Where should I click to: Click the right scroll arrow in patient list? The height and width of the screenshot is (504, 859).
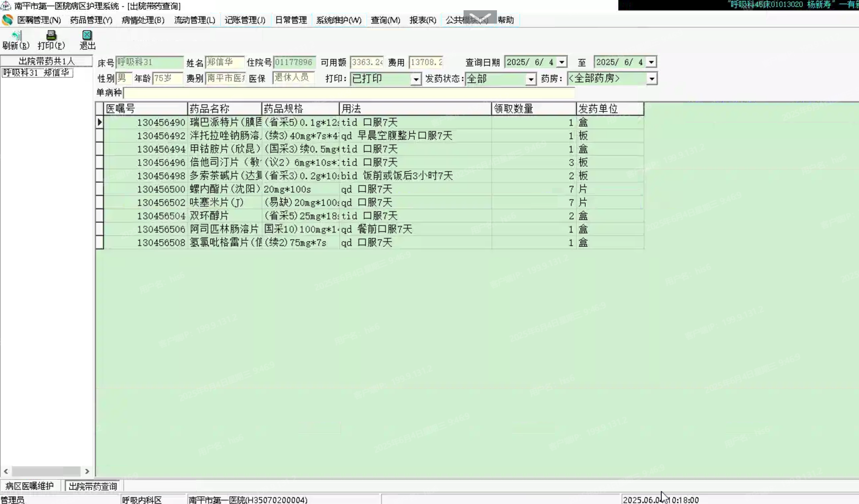coord(87,471)
